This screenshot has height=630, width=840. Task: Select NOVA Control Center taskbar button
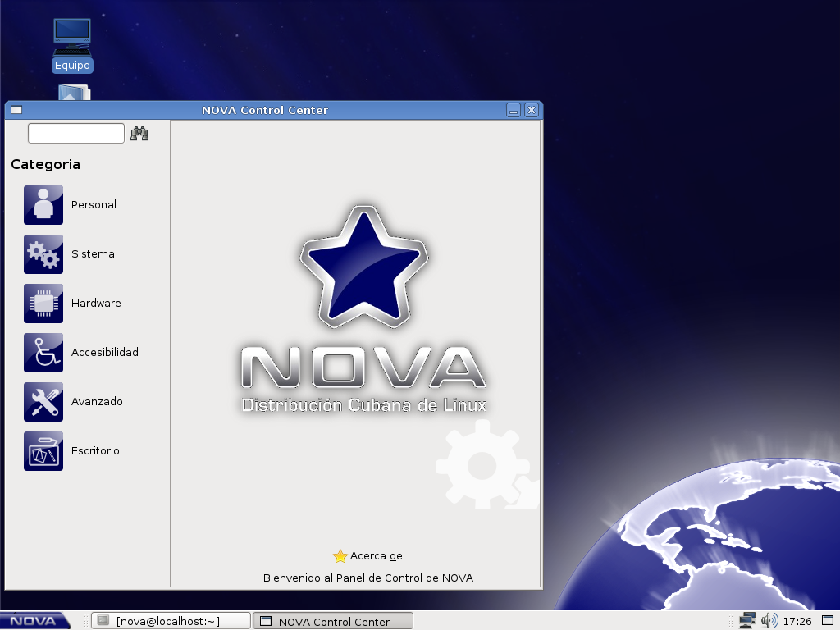click(332, 621)
